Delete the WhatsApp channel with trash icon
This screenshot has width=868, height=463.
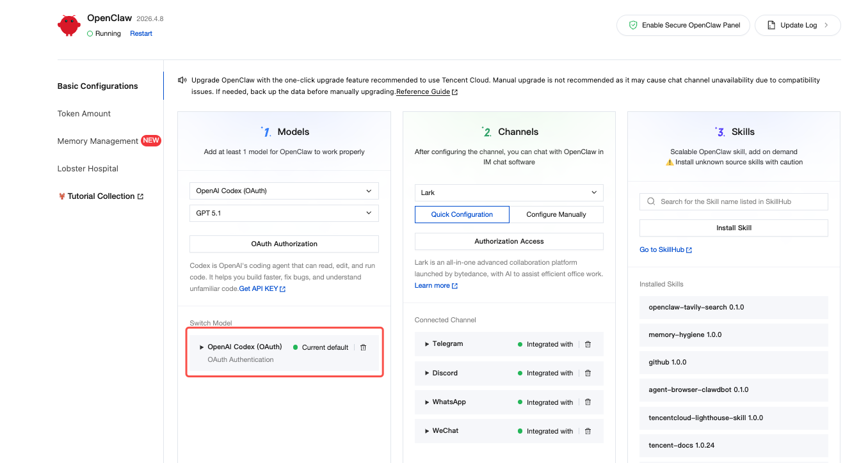pyautogui.click(x=588, y=402)
